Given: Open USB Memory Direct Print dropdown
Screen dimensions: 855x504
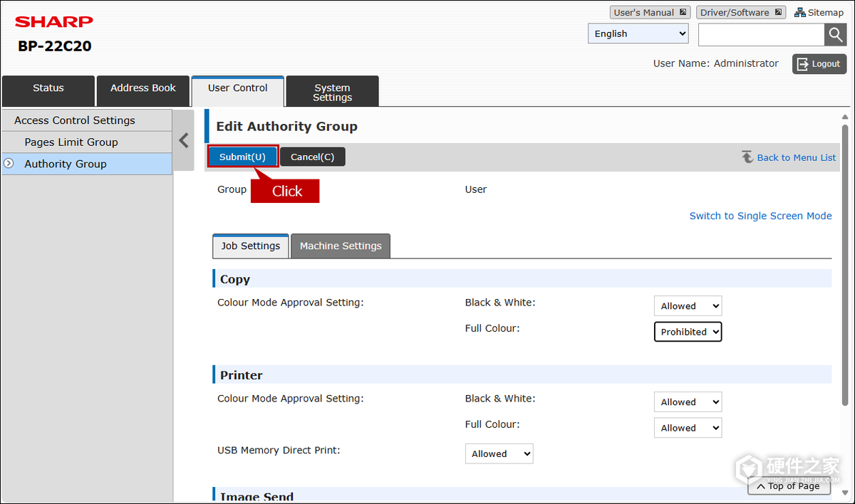Looking at the screenshot, I should pos(499,453).
